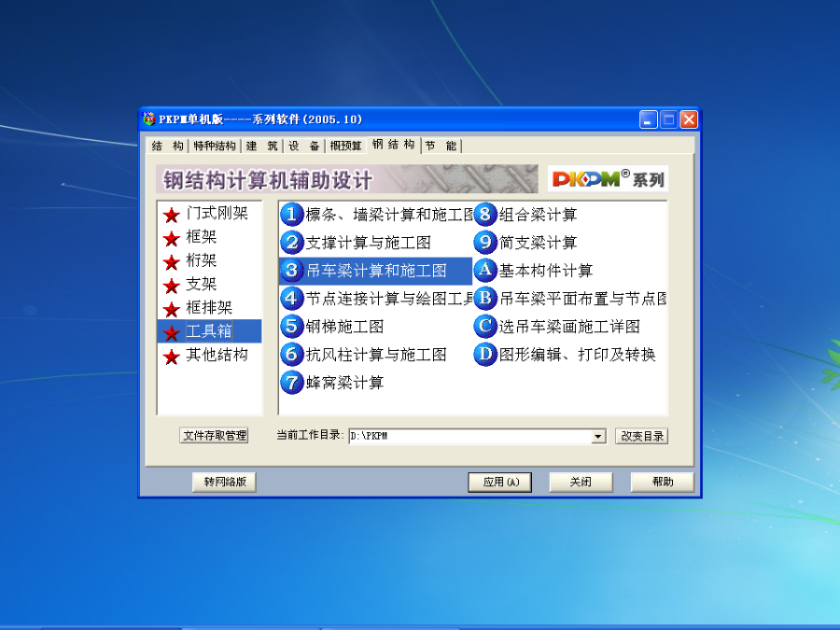Open the 设备 tab
This screenshot has width=840, height=630.
(303, 146)
